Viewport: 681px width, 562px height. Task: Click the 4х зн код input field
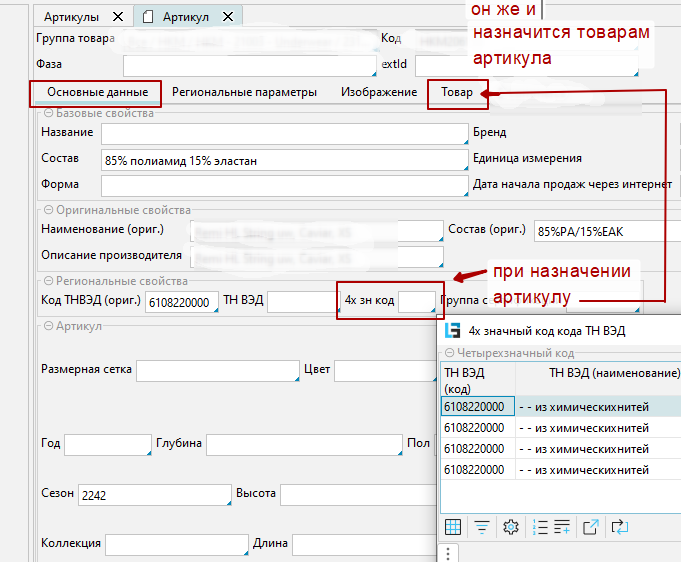coord(417,301)
